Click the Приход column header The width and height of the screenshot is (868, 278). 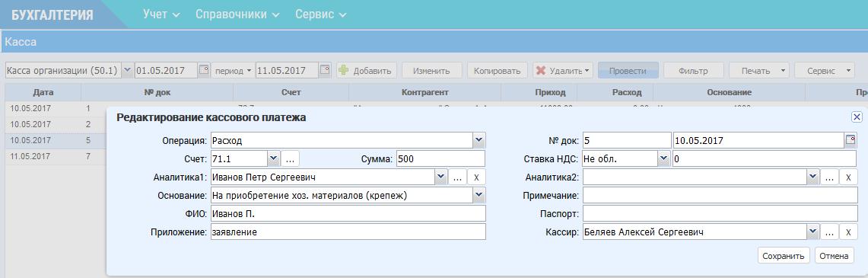click(539, 92)
